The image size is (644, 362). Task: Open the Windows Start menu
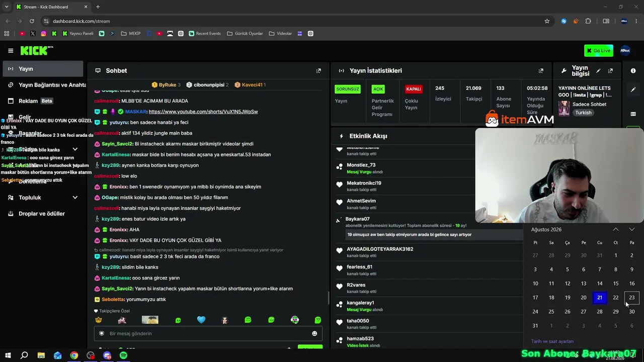[x=8, y=355]
